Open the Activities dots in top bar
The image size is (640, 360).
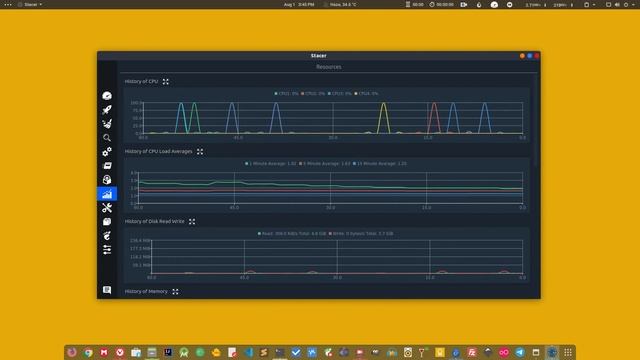[x=8, y=4]
